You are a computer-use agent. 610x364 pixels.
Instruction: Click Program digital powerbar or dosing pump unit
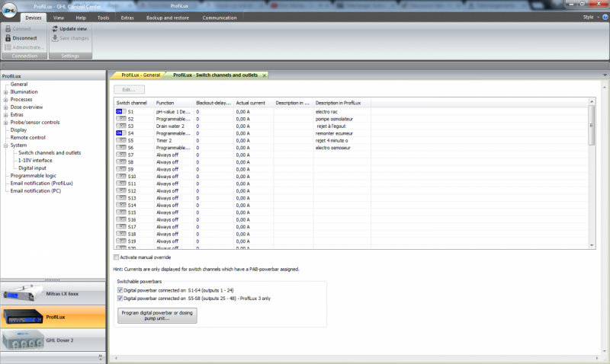(156, 315)
